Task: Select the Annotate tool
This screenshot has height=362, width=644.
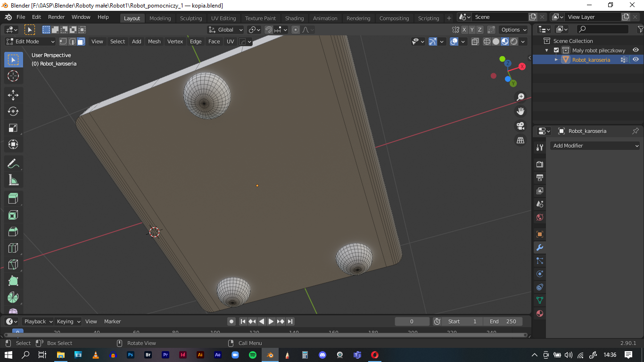Action: pyautogui.click(x=13, y=164)
